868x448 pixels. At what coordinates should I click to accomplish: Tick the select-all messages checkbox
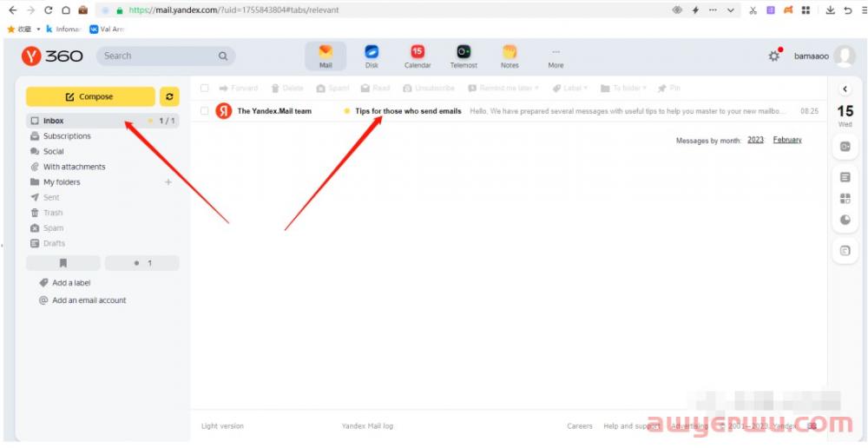coord(205,88)
